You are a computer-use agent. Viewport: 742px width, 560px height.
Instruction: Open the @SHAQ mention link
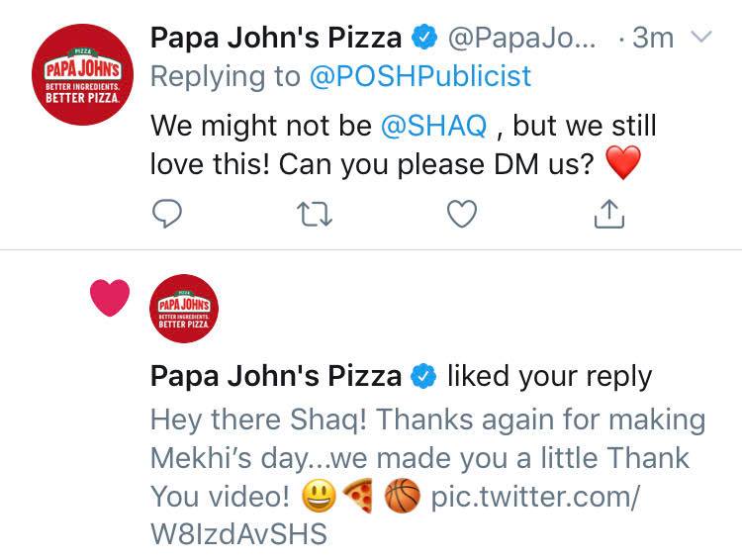[434, 126]
